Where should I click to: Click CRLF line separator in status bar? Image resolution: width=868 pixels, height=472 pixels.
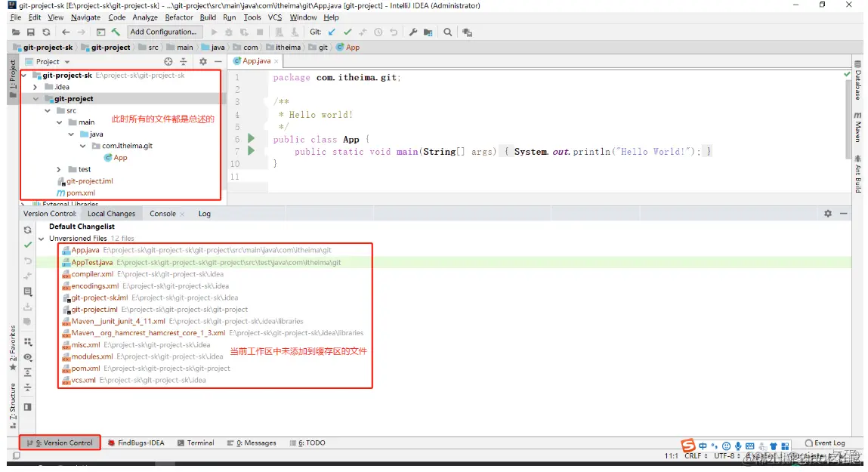point(696,456)
